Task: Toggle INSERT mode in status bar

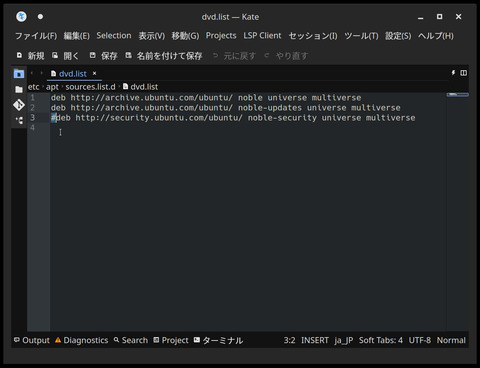Action: tap(315, 340)
